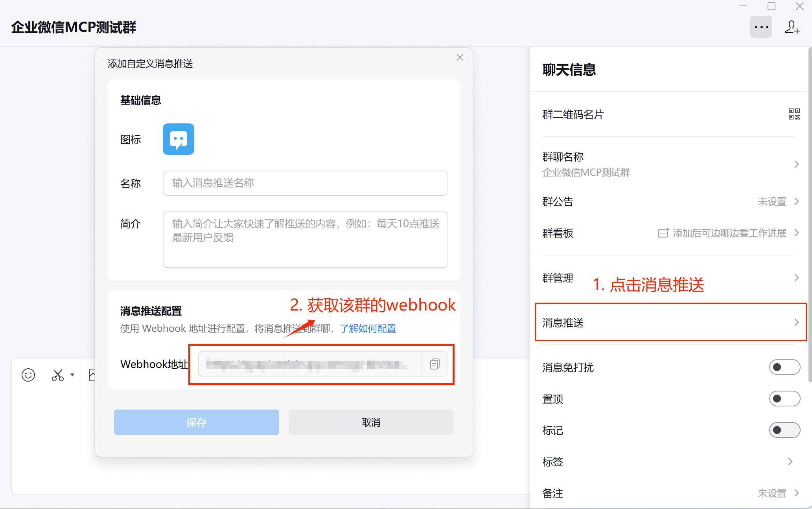The height and width of the screenshot is (509, 812).
Task: Click the blue message bot icon
Action: pyautogui.click(x=179, y=139)
